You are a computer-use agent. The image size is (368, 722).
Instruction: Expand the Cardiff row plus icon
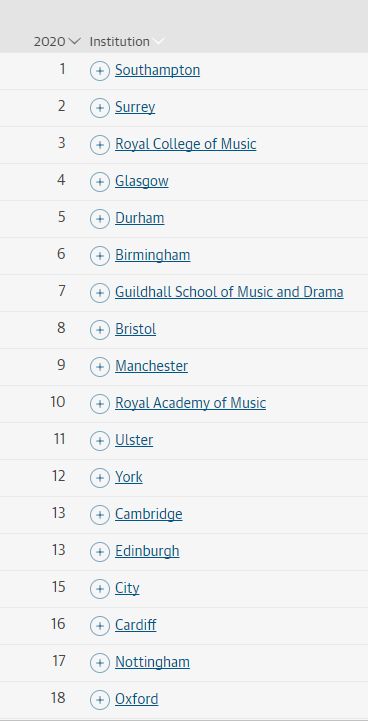coord(99,626)
